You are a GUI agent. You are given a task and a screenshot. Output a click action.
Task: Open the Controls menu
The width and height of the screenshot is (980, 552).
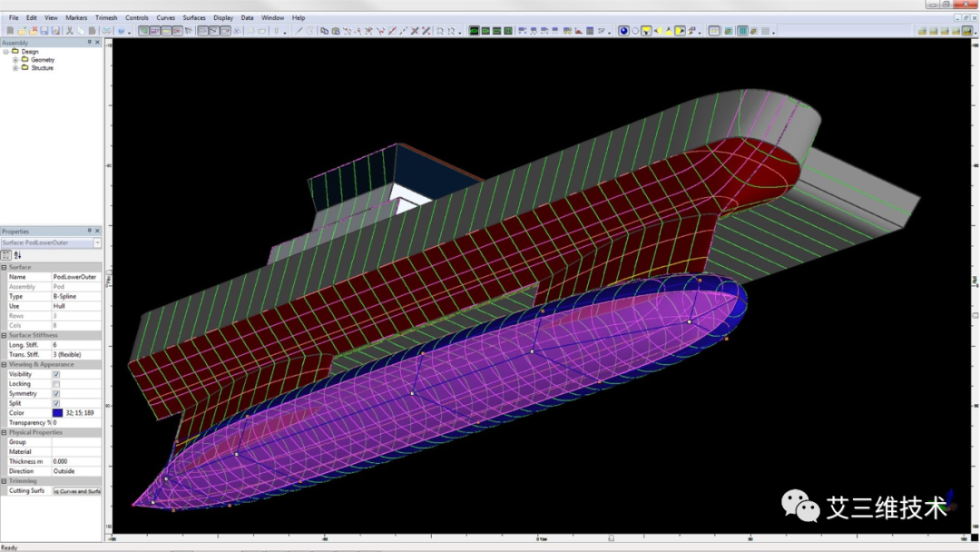(x=137, y=17)
